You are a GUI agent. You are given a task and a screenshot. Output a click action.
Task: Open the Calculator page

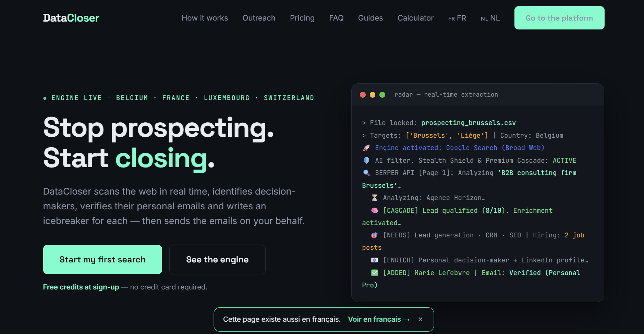(x=415, y=18)
